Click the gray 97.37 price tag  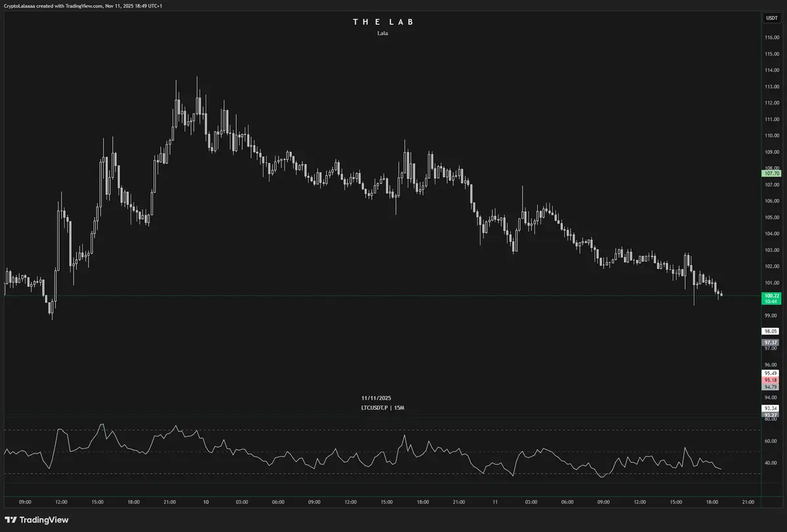[772, 342]
